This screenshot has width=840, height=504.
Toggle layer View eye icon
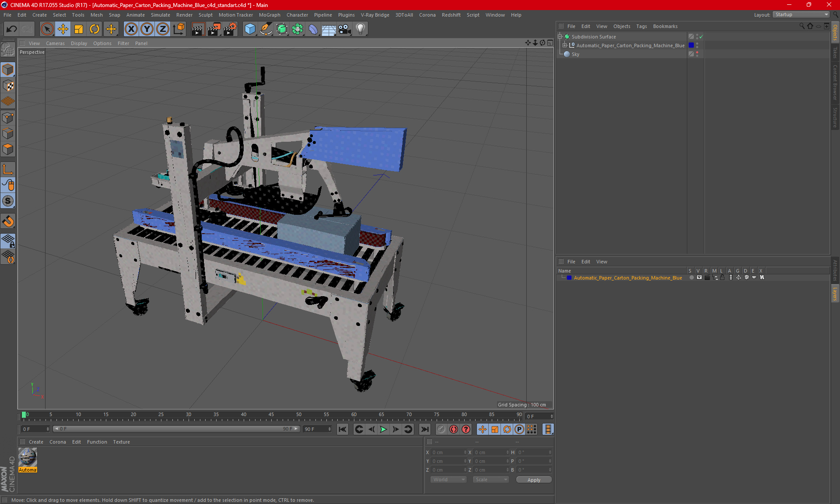(x=699, y=277)
